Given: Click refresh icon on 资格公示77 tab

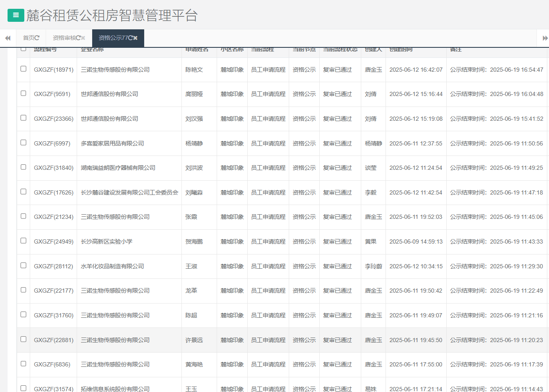Looking at the screenshot, I should click(131, 38).
